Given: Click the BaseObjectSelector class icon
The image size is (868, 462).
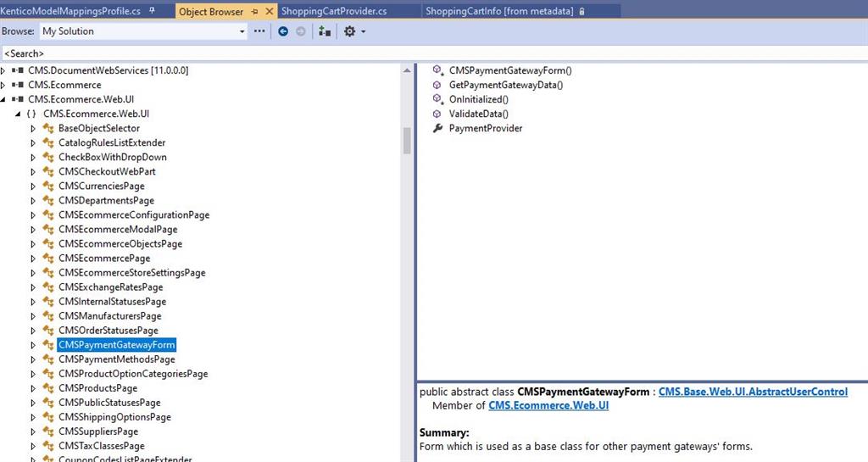Looking at the screenshot, I should click(x=48, y=128).
